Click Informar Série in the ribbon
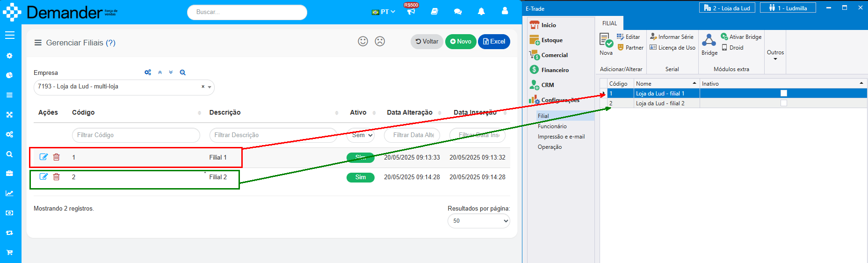 coord(672,37)
